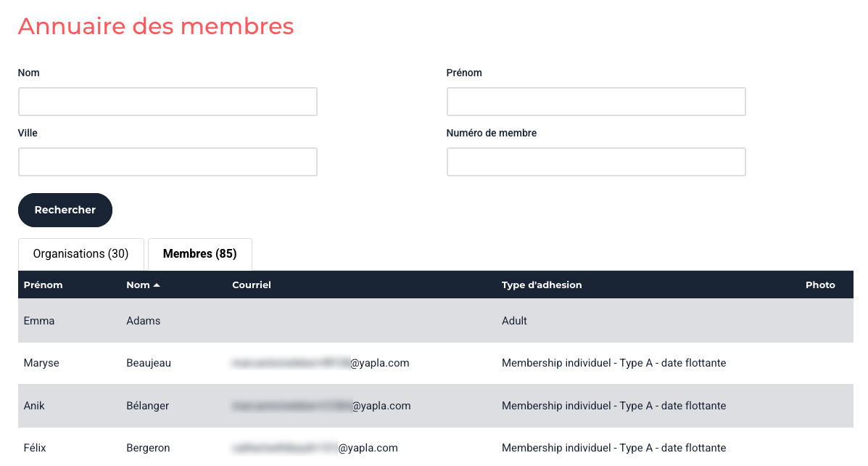Switch to the Organisations (30) tab
The image size is (868, 466).
(x=80, y=254)
